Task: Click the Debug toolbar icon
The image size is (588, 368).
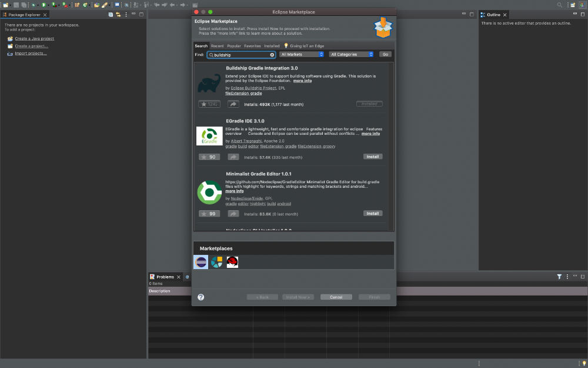Action: pyautogui.click(x=34, y=5)
